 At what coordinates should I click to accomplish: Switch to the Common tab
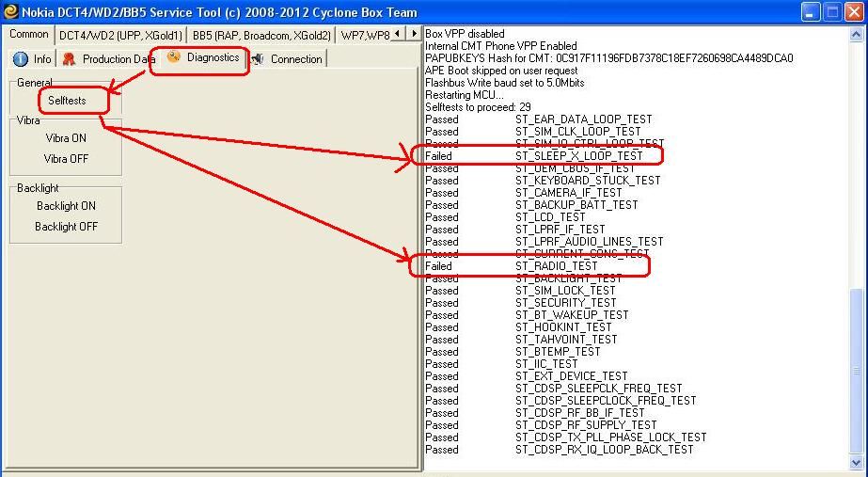point(29,34)
